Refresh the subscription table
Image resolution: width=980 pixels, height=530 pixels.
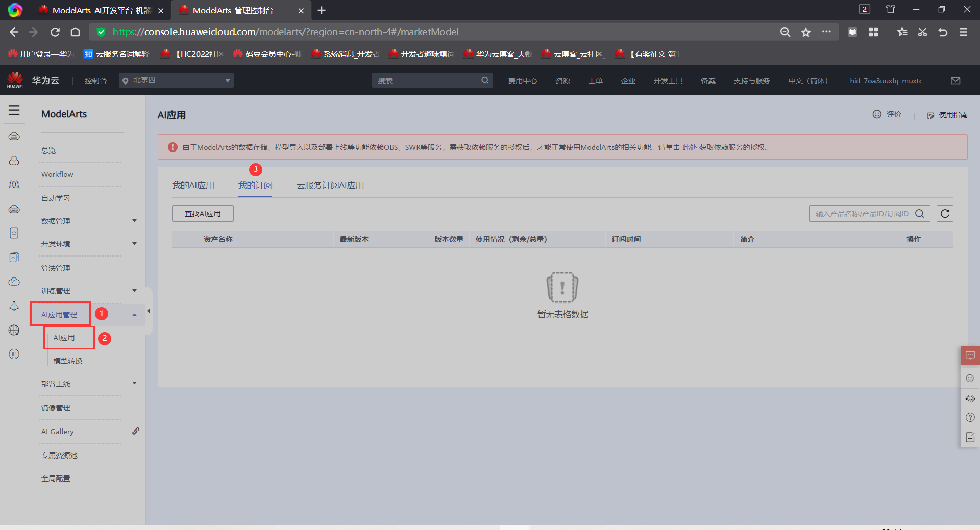[945, 214]
